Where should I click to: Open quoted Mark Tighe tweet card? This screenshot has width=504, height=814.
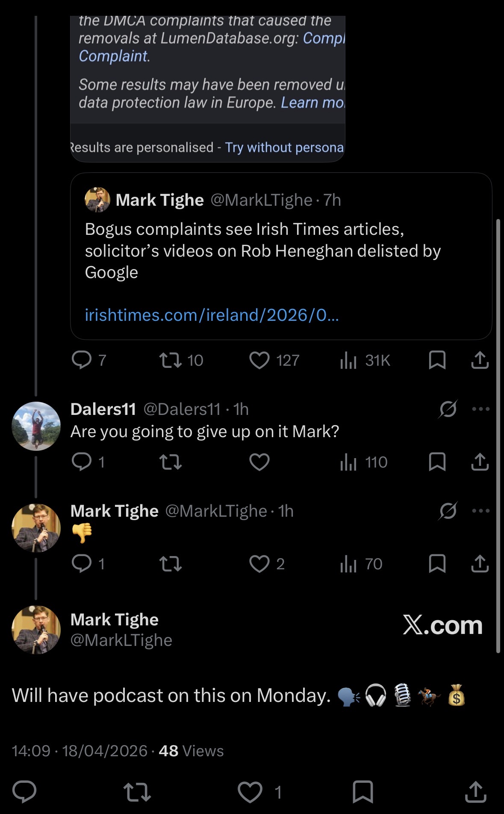point(281,256)
